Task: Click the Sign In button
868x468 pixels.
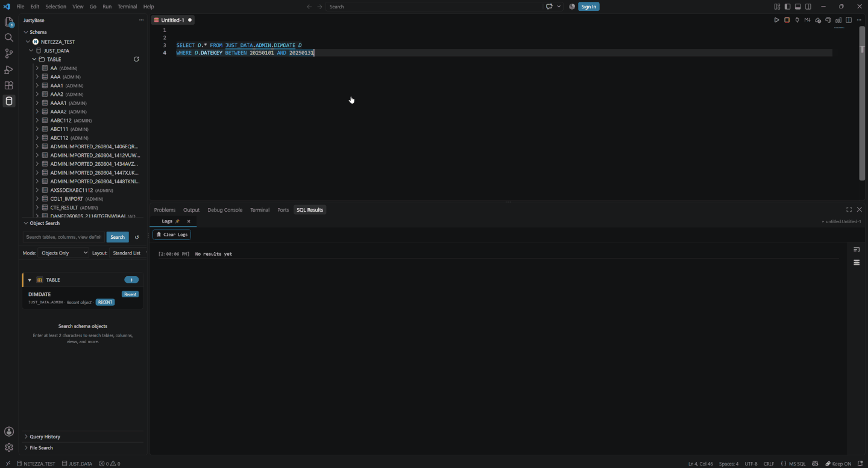Action: click(x=588, y=7)
